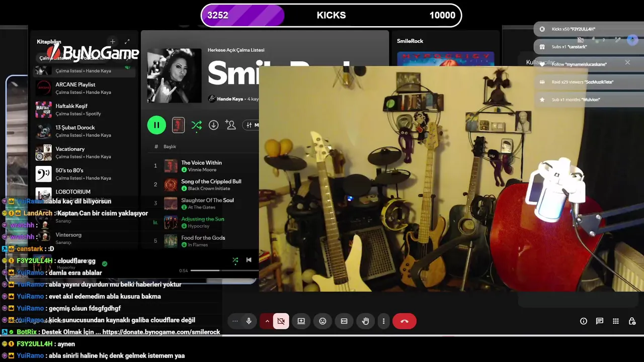Pause playback with the green Spotify button
Viewport: 644px width, 362px height.
point(156,125)
